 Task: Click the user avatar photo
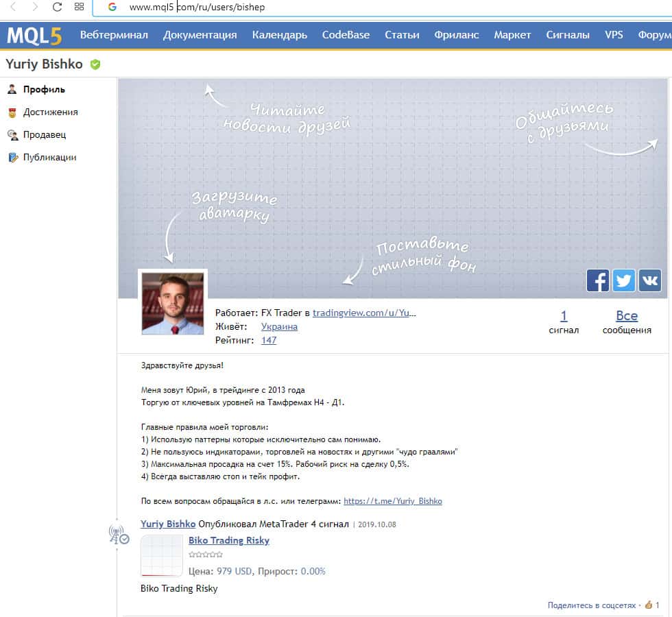point(173,303)
